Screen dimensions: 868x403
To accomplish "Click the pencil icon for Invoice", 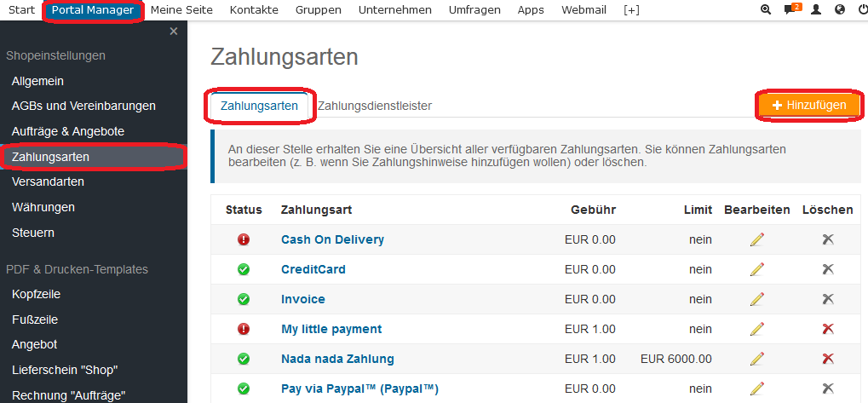I will coord(756,299).
